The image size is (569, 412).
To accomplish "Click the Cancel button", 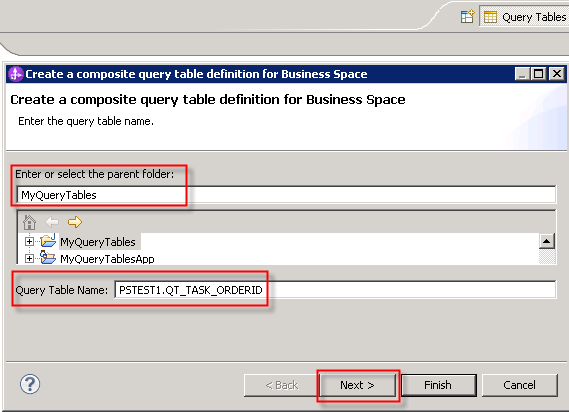I will tap(520, 385).
